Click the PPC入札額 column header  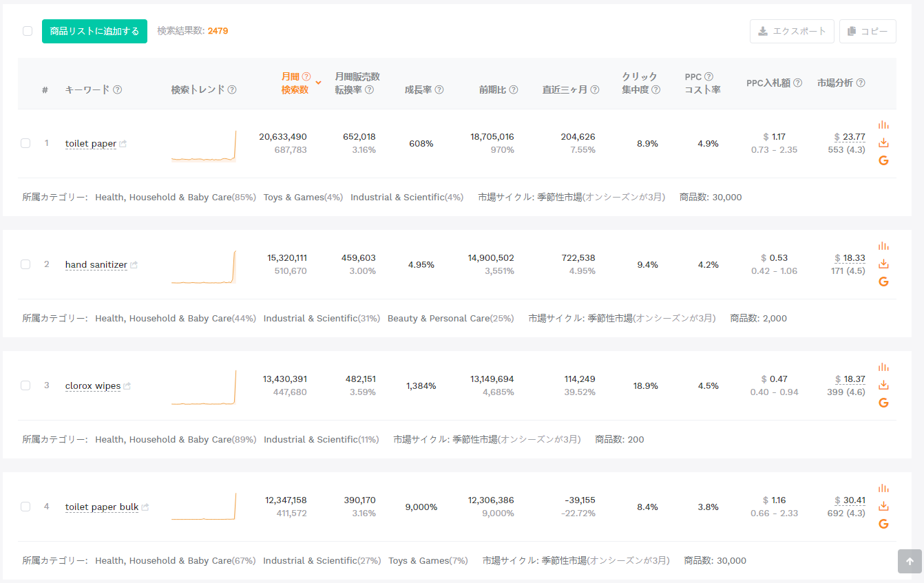click(x=768, y=83)
